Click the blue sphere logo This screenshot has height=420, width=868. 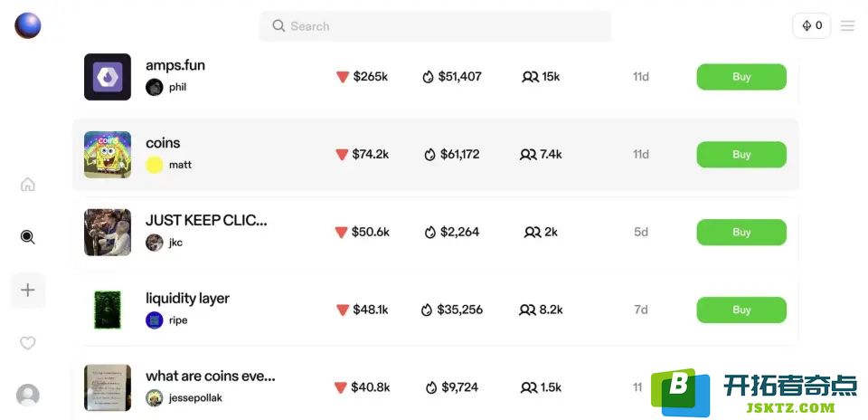pyautogui.click(x=28, y=25)
